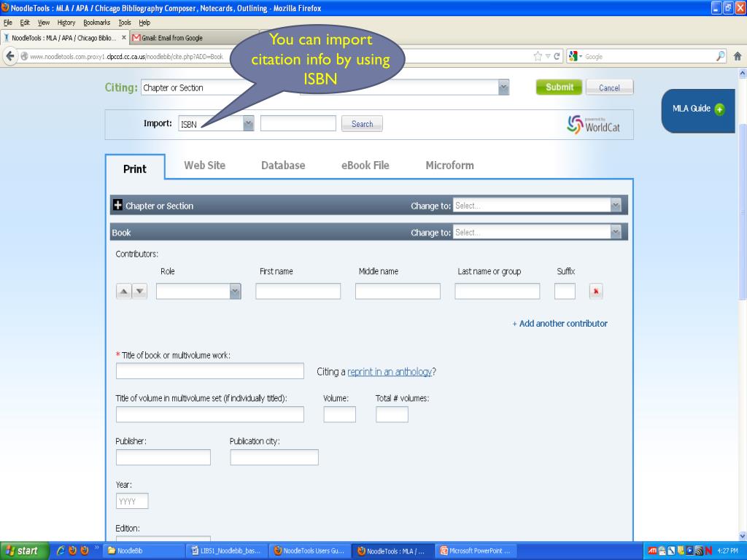
Task: Click the First name field
Action: pos(298,291)
